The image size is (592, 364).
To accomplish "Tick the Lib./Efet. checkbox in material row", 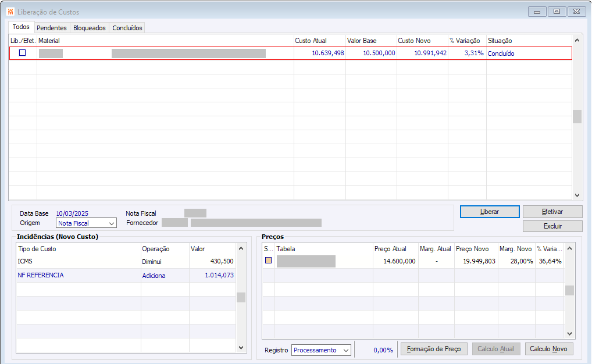I will pos(22,53).
